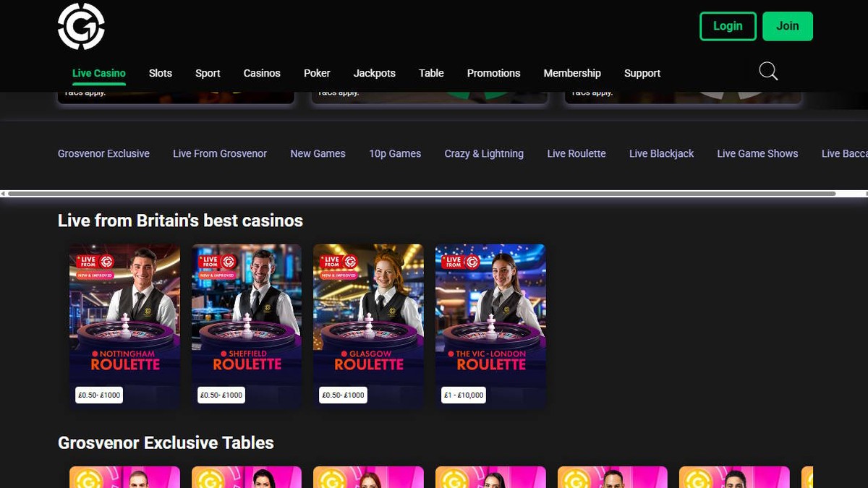Open the Slots section
868x488 pixels.
(160, 73)
